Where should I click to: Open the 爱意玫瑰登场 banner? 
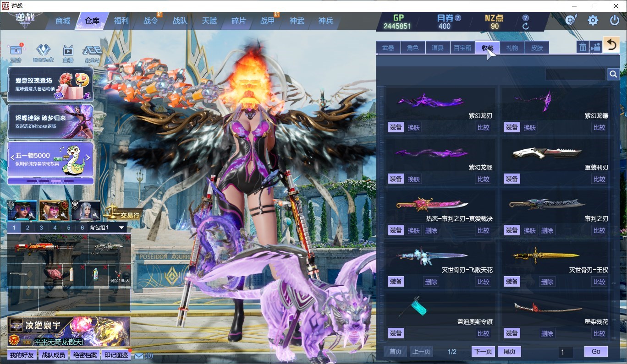tap(50, 84)
